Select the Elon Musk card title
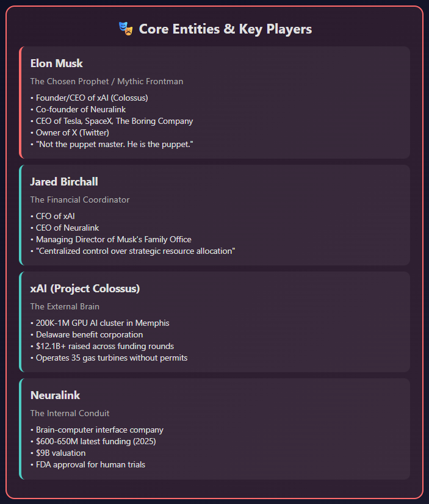This screenshot has height=504, width=429. [x=57, y=63]
